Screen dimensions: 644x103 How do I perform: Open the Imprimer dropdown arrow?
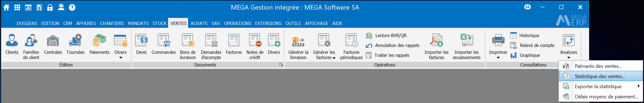tap(498, 58)
